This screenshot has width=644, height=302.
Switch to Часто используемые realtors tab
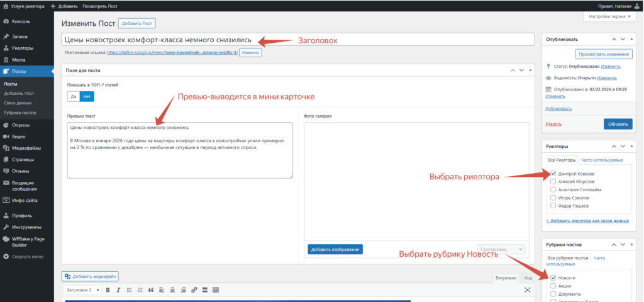[x=602, y=160]
